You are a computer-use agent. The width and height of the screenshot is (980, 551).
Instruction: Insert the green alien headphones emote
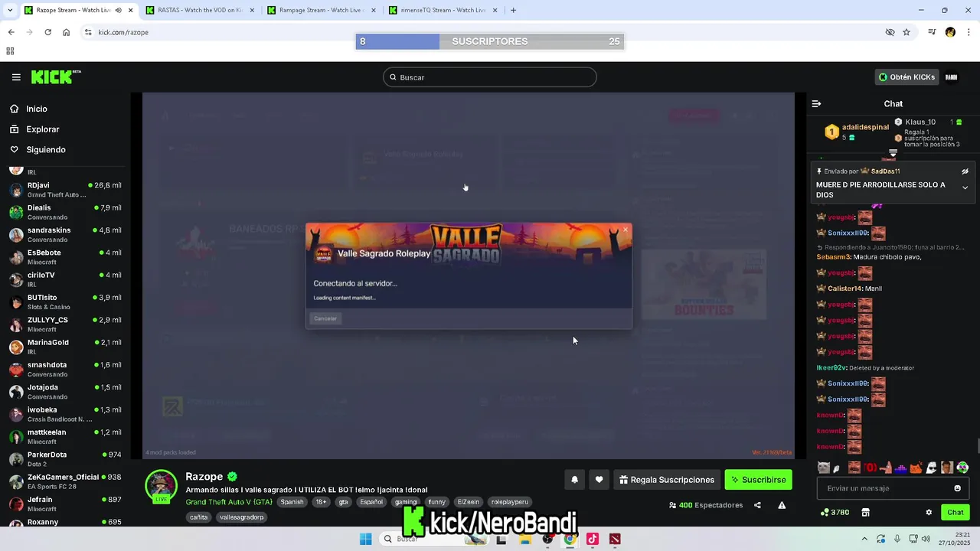(962, 468)
